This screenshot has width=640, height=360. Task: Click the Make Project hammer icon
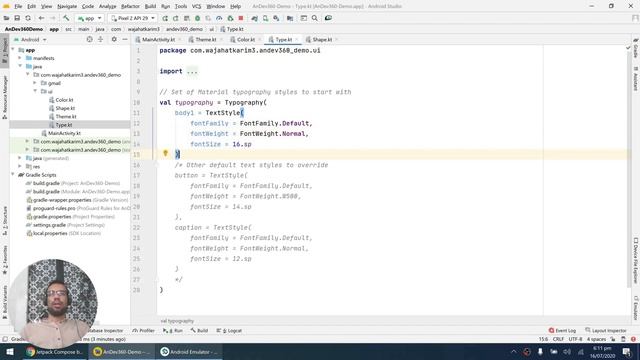tap(66, 18)
